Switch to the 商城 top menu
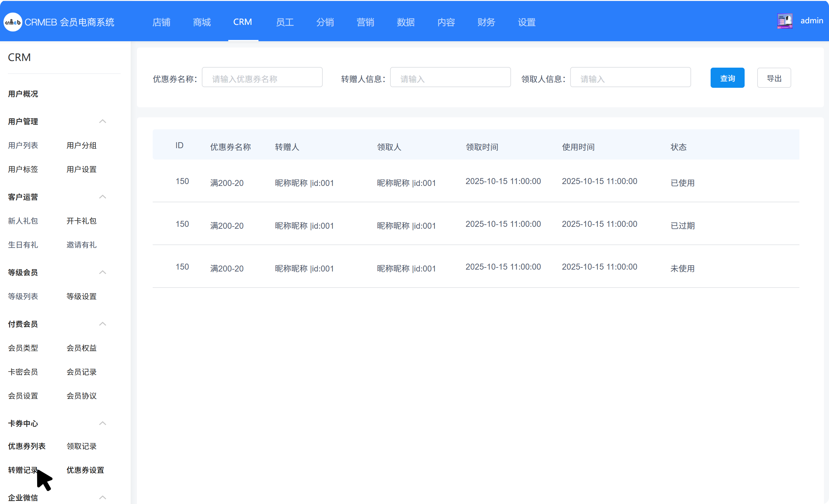 202,22
